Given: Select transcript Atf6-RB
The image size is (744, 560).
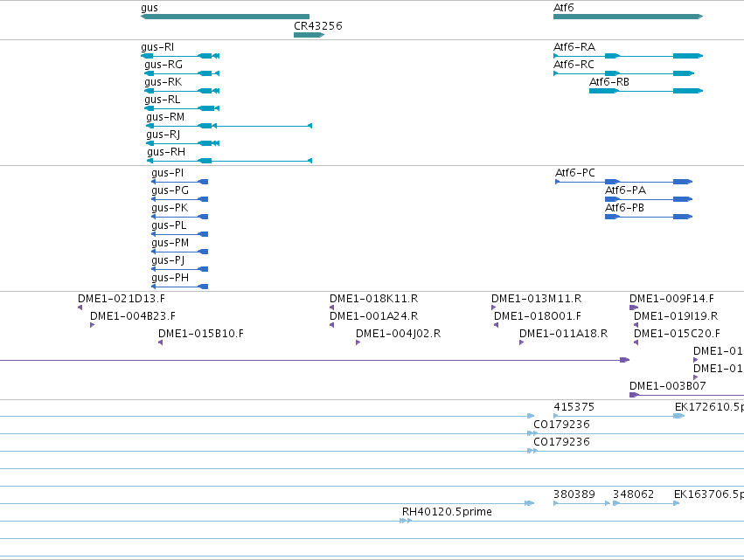Looking at the screenshot, I should (x=646, y=91).
